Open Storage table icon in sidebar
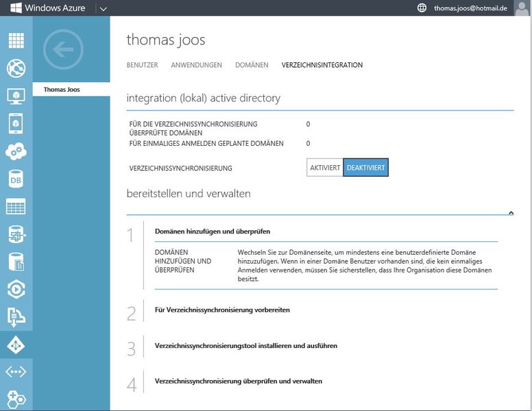Viewport: 532px width, 411px height. pos(16,206)
